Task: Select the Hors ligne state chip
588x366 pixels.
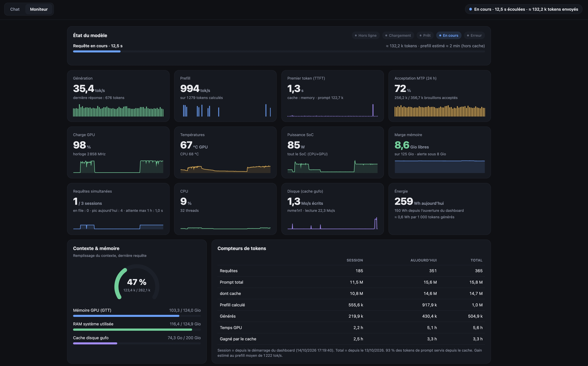Action: coord(366,35)
